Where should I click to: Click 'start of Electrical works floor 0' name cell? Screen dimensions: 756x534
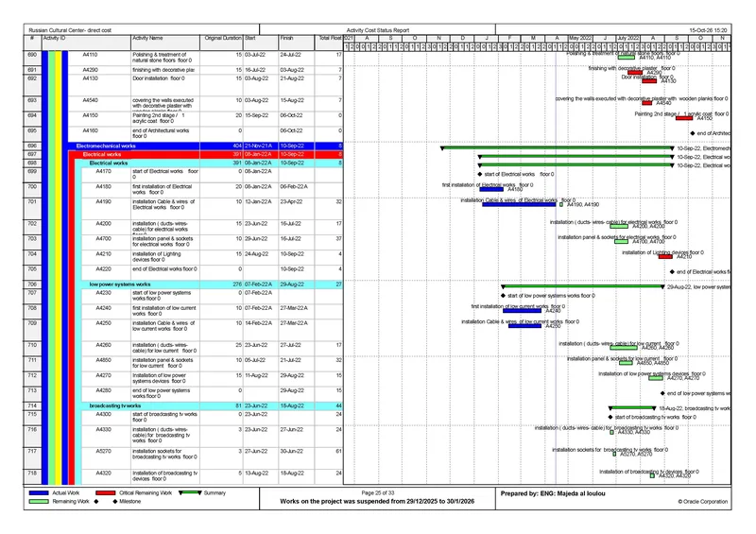click(x=165, y=174)
